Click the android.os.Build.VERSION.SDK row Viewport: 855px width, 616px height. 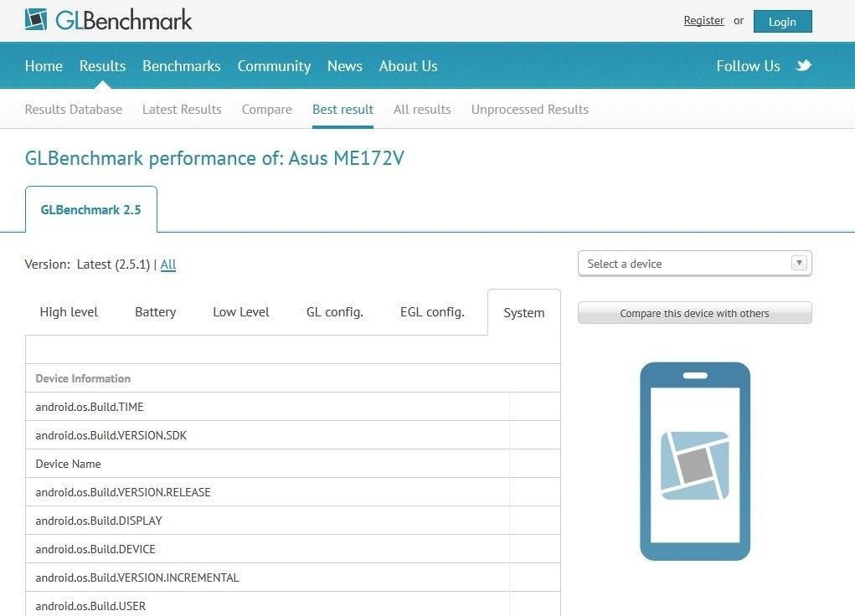click(x=293, y=435)
